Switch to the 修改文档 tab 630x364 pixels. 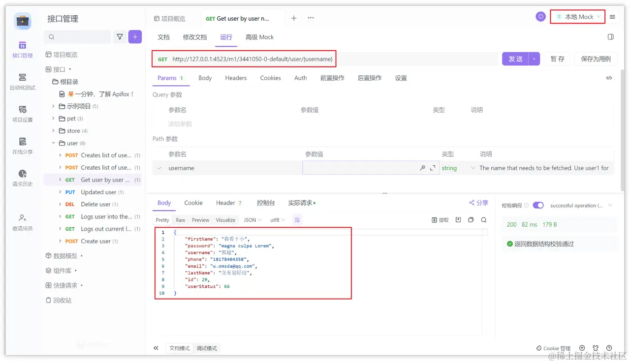tap(195, 37)
